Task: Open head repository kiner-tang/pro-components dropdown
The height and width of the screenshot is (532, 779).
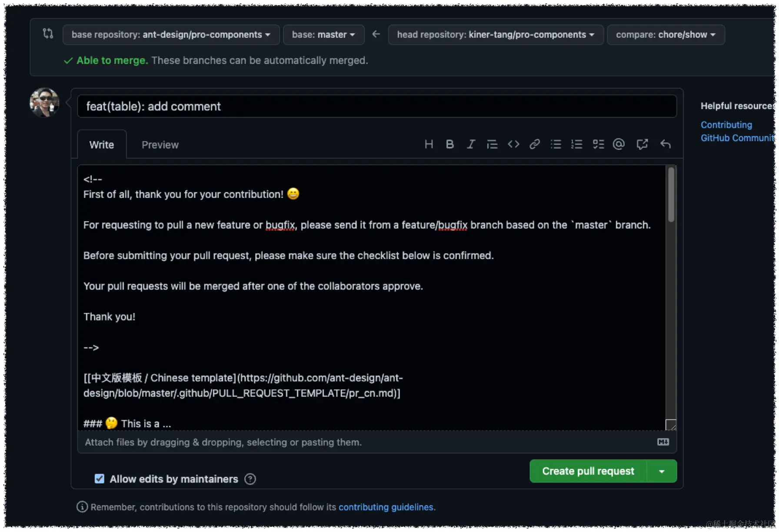Action: [496, 35]
